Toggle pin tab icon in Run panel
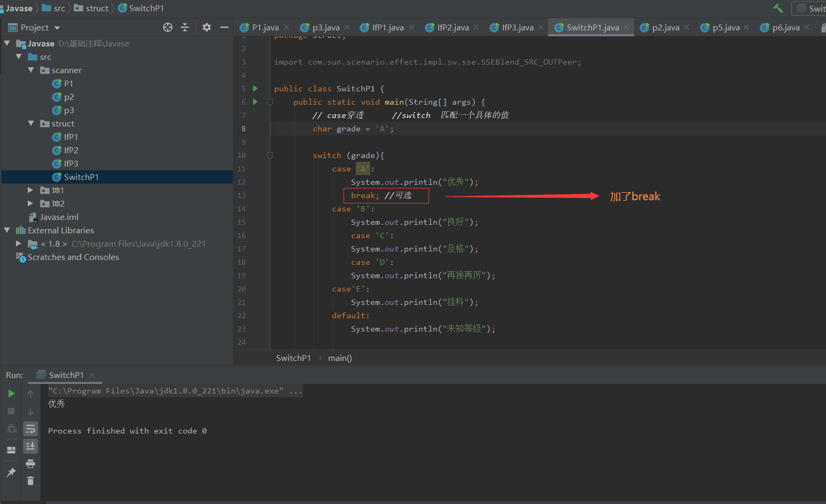 click(11, 472)
